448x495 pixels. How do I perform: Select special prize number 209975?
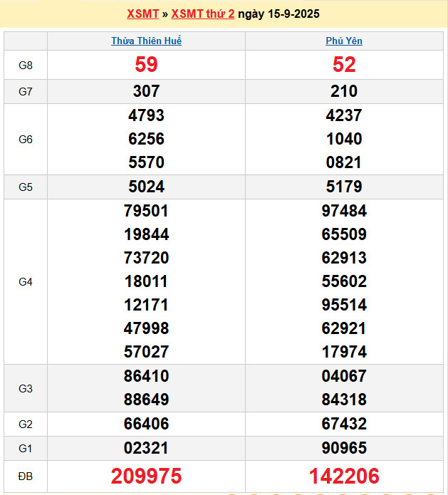click(x=146, y=476)
